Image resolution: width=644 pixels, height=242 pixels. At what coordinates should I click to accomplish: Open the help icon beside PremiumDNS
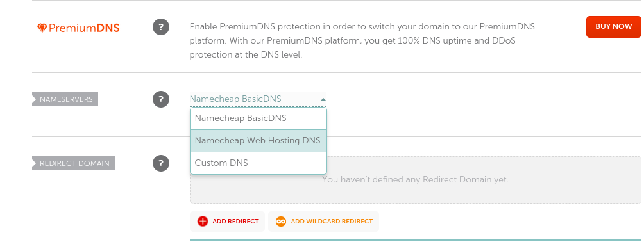point(161,28)
